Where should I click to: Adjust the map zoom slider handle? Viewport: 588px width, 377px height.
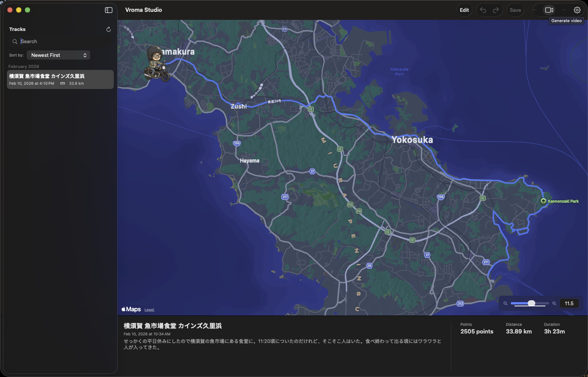(531, 303)
